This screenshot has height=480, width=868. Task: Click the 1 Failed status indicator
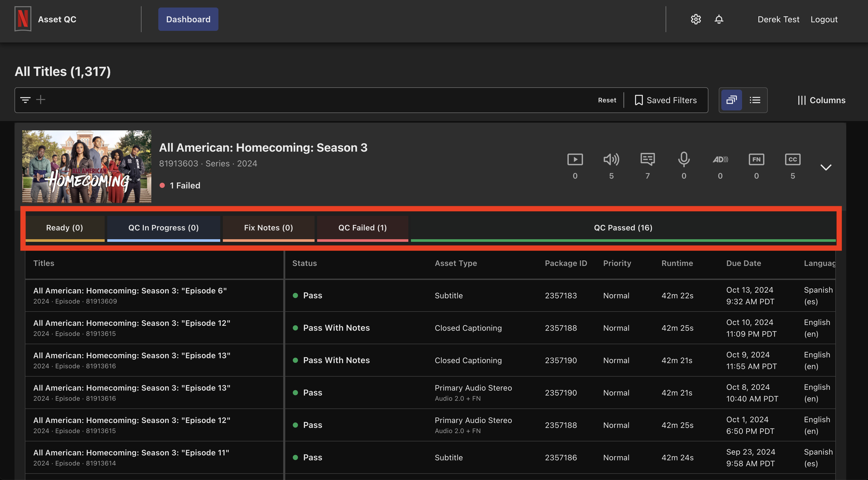tap(180, 185)
